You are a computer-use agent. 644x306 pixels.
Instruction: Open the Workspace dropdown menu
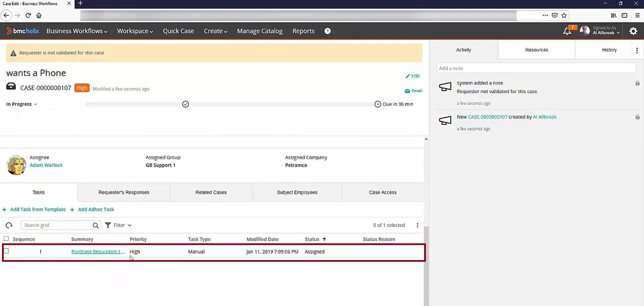tap(135, 31)
